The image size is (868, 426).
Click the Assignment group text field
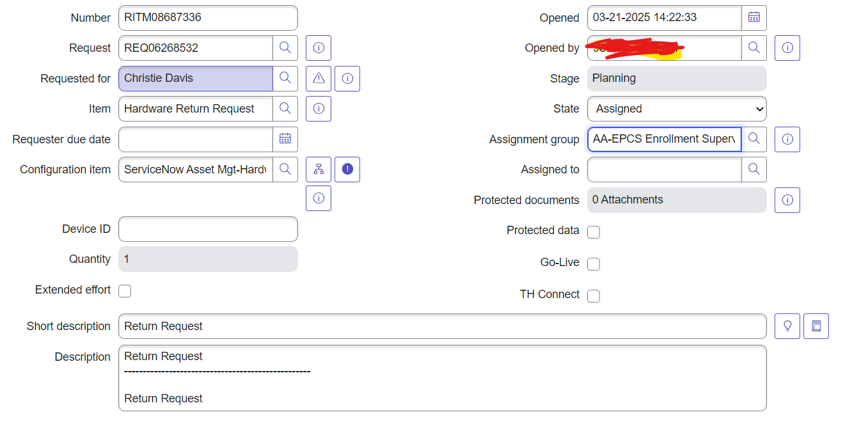coord(665,139)
